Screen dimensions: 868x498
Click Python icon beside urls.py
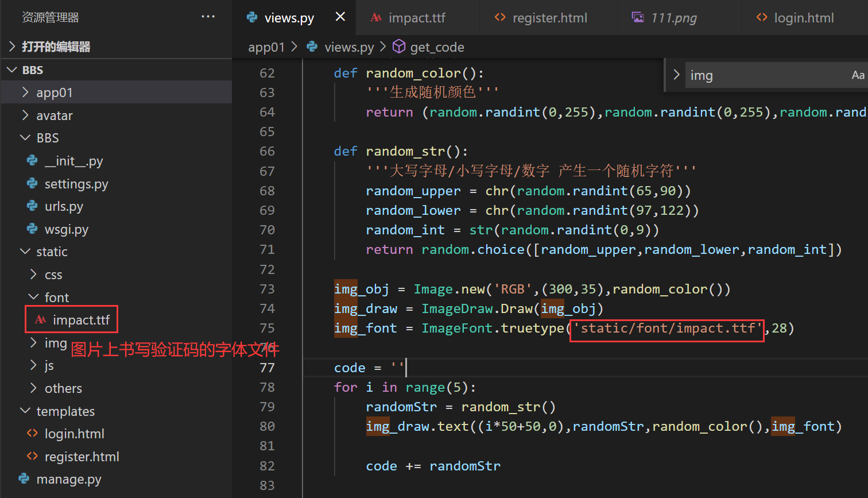(x=33, y=206)
